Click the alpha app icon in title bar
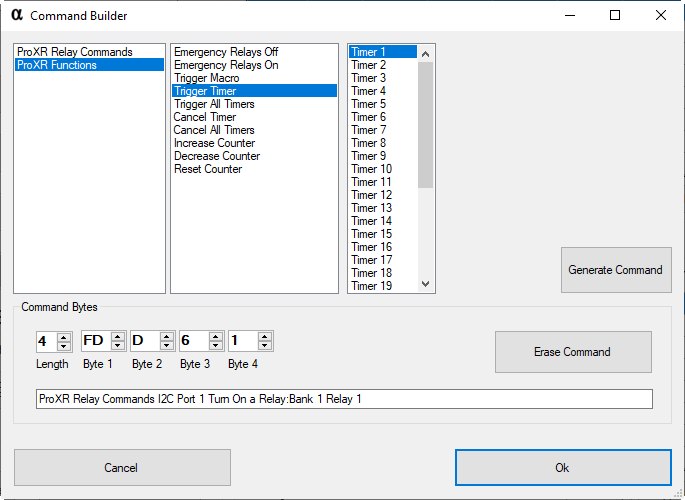This screenshot has height=500, width=685. pyautogui.click(x=17, y=15)
